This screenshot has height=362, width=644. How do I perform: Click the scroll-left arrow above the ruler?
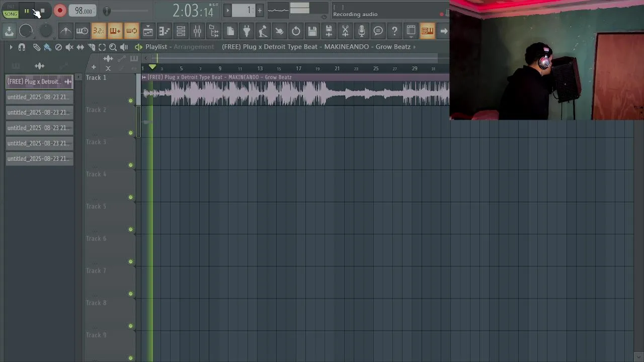[146, 58]
